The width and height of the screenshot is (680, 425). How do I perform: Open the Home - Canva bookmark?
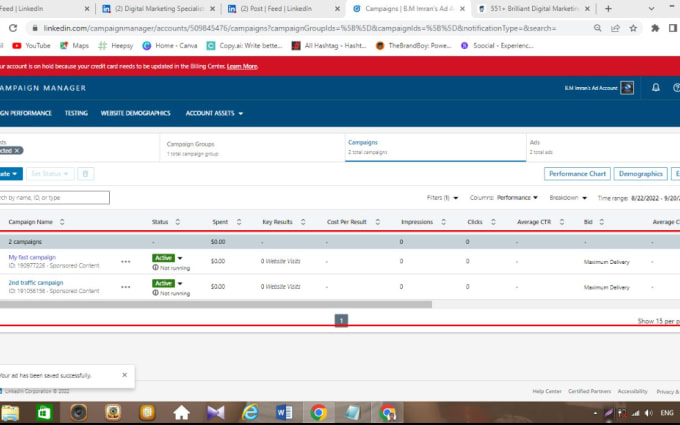170,46
